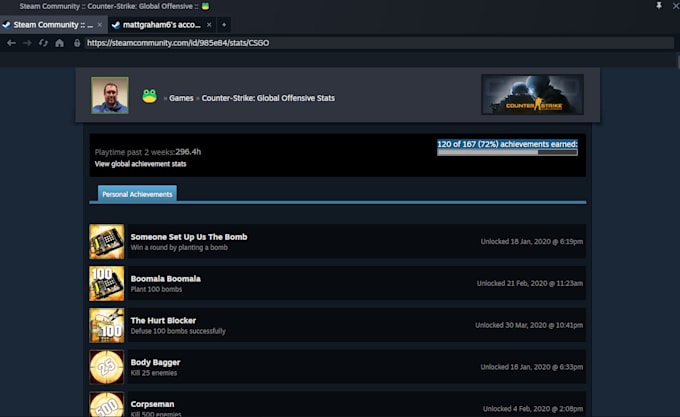Click 'Plant 100 bombs' description
The image size is (680, 417).
[x=156, y=289]
